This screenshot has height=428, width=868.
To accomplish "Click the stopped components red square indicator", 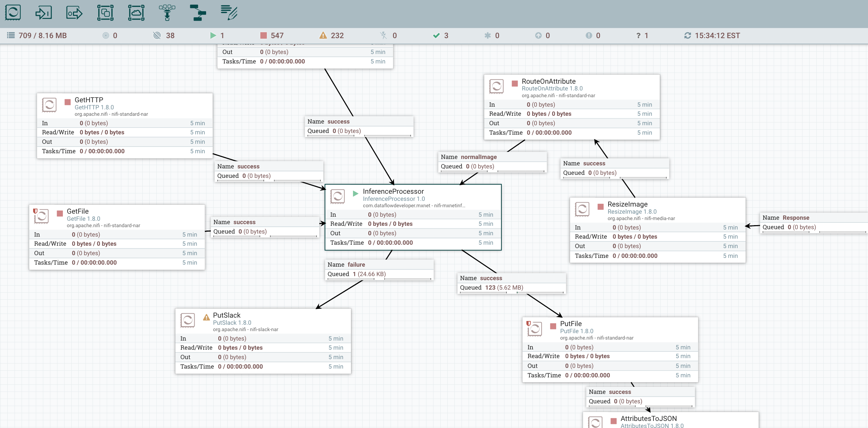I will 264,35.
